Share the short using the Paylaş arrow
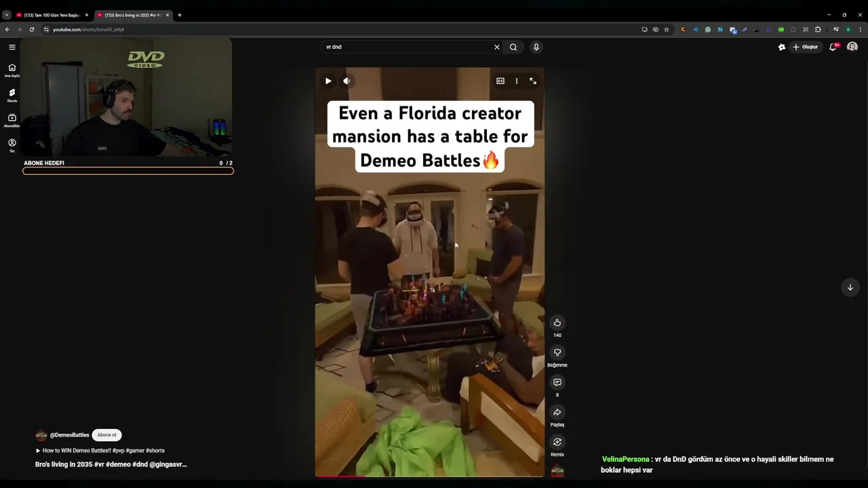The width and height of the screenshot is (868, 488). (x=557, y=412)
